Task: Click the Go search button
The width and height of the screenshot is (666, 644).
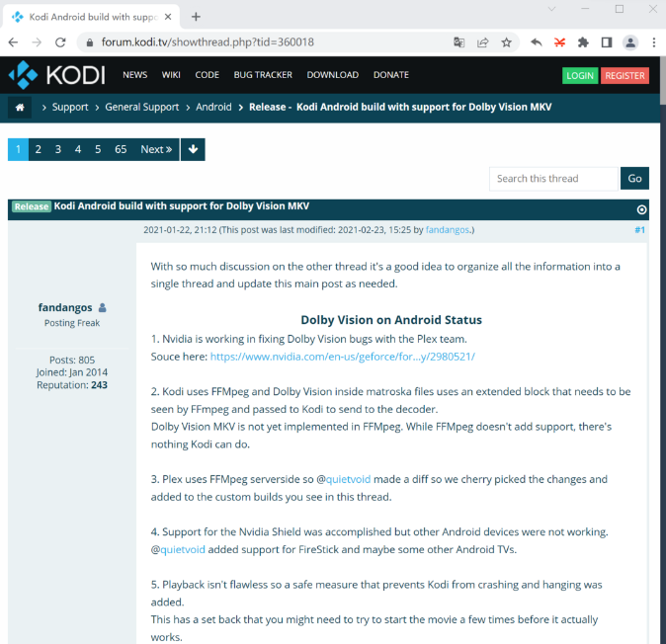Action: [634, 179]
